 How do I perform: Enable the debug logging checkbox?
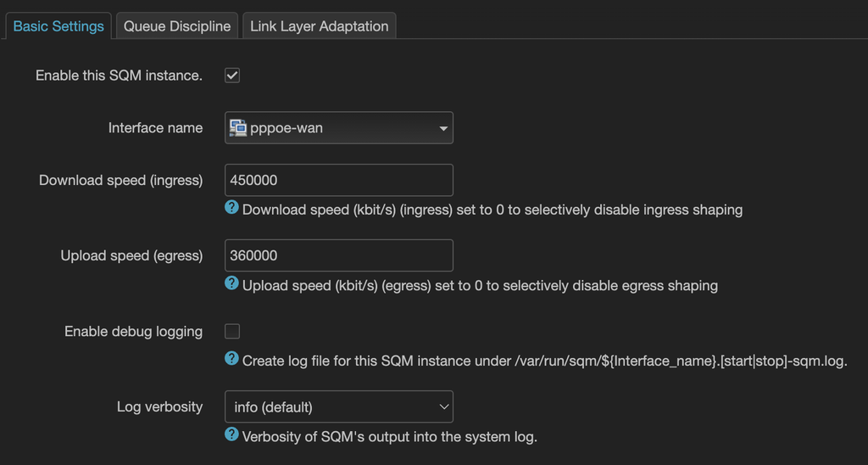click(232, 331)
